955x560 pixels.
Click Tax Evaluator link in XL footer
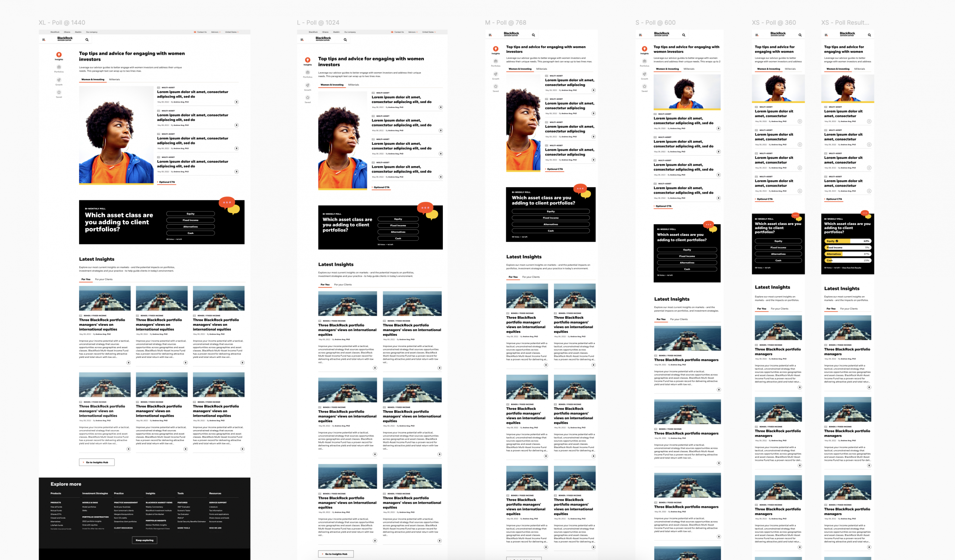click(x=183, y=514)
